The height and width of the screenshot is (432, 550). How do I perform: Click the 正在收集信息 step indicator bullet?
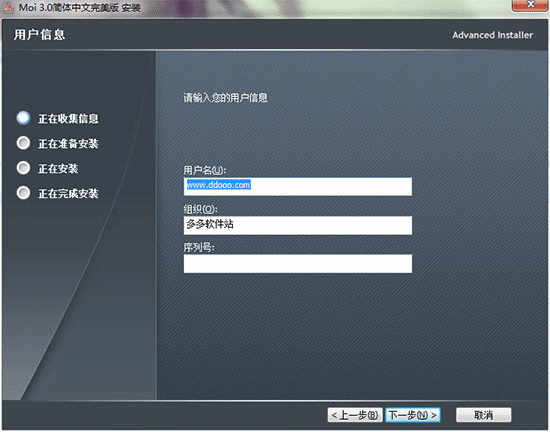pos(23,118)
